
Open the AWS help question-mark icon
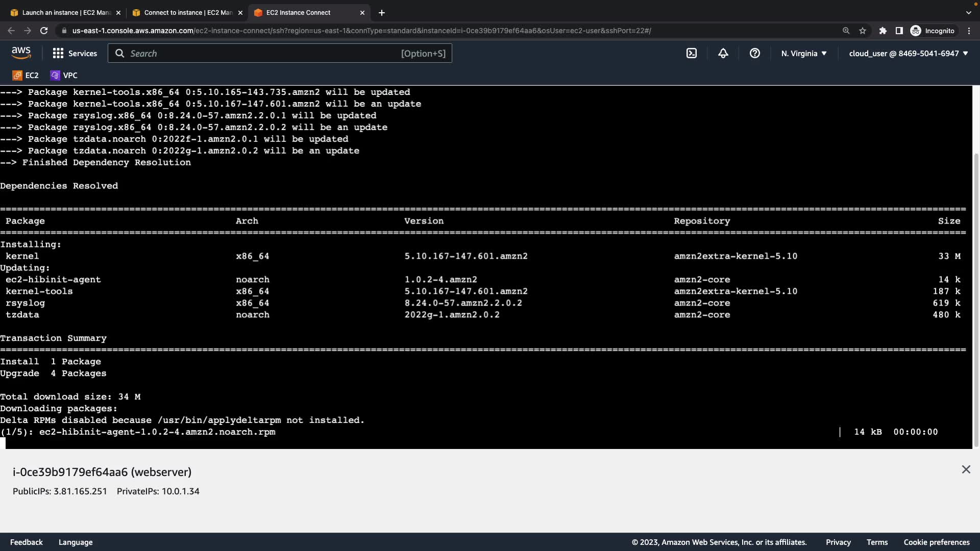point(754,53)
